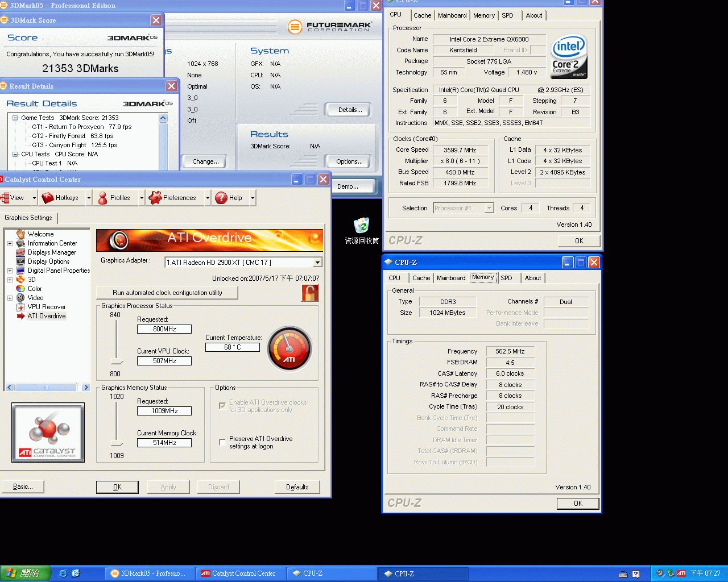Open the Help menu in Catalyst

tap(229, 198)
